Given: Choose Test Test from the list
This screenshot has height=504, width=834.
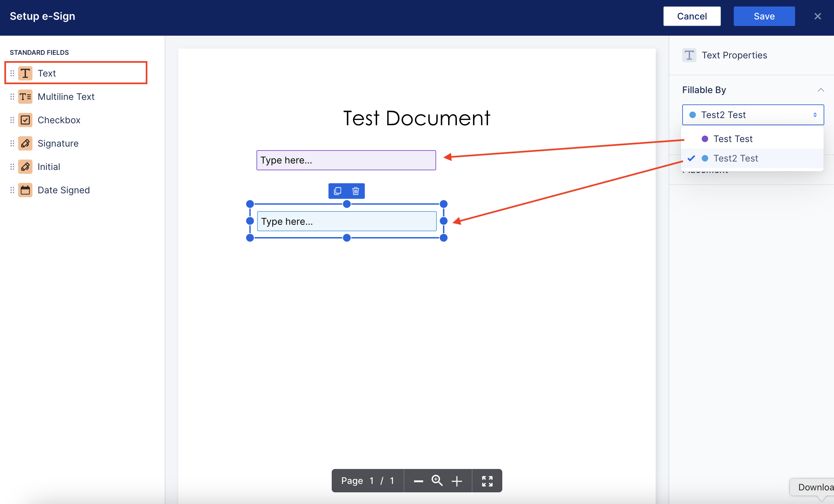Looking at the screenshot, I should 733,139.
